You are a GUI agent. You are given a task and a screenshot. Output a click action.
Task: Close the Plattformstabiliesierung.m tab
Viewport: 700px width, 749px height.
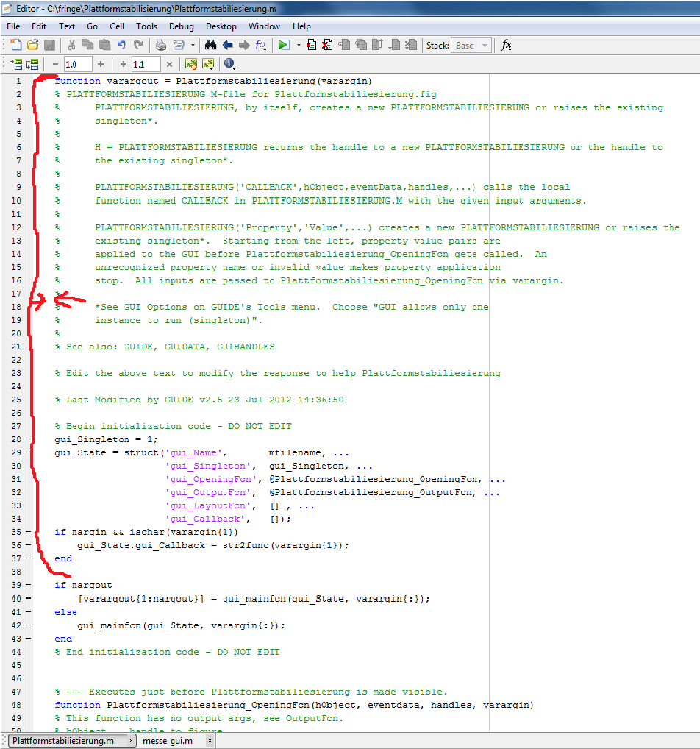pyautogui.click(x=131, y=741)
